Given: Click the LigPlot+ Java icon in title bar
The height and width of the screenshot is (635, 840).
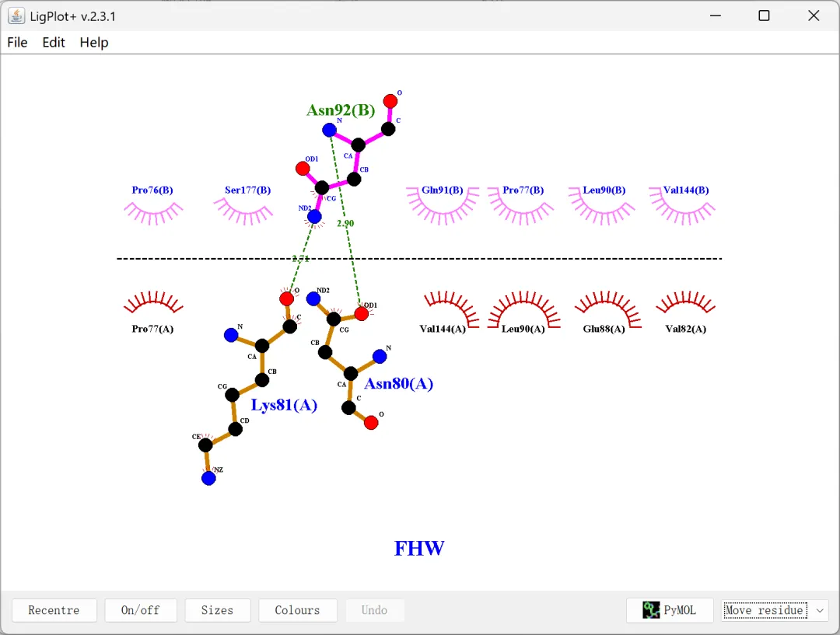Looking at the screenshot, I should click(x=16, y=16).
